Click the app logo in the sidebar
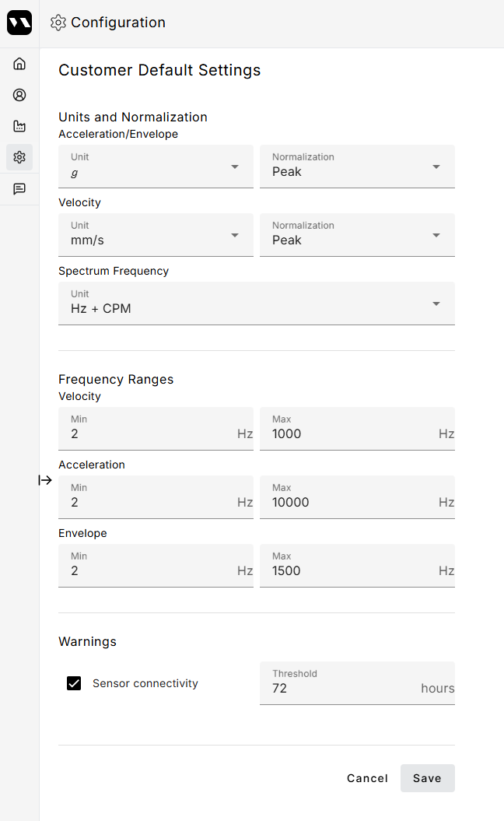 [x=19, y=23]
